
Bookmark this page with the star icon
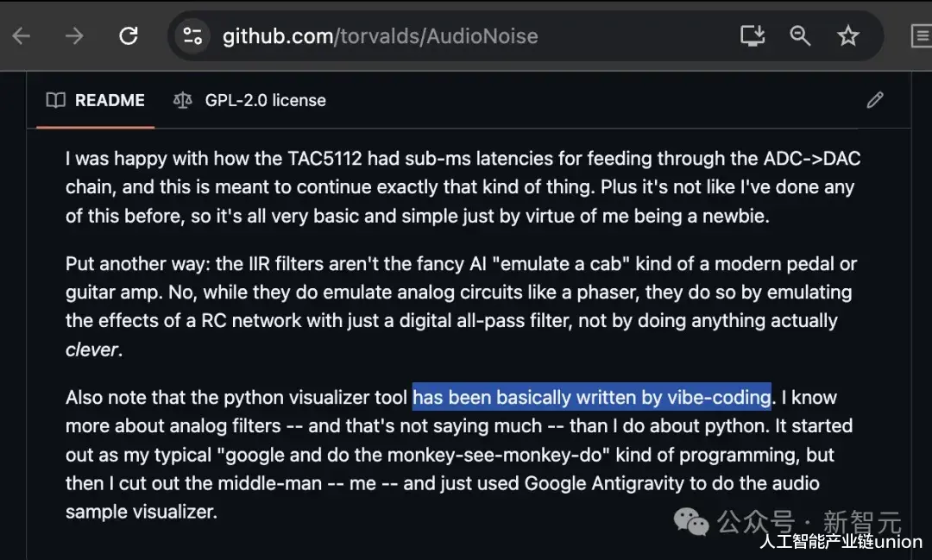[848, 36]
